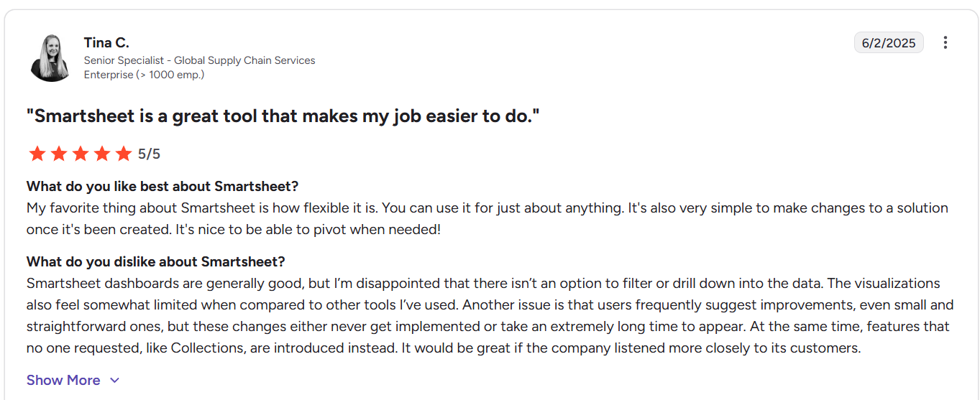This screenshot has width=980, height=400.
Task: Click the 'What do you like best' heading
Action: pos(162,186)
